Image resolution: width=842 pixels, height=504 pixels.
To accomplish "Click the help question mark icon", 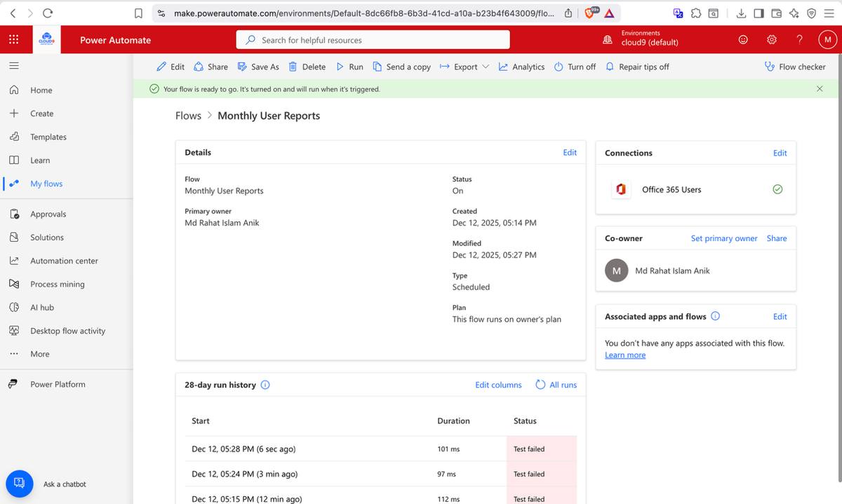I will click(799, 40).
